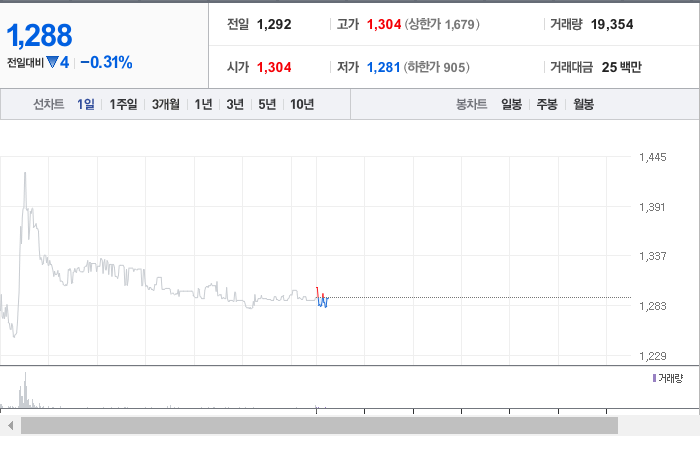Click the 1,337 axis label
This screenshot has height=450, width=700.
(x=653, y=256)
